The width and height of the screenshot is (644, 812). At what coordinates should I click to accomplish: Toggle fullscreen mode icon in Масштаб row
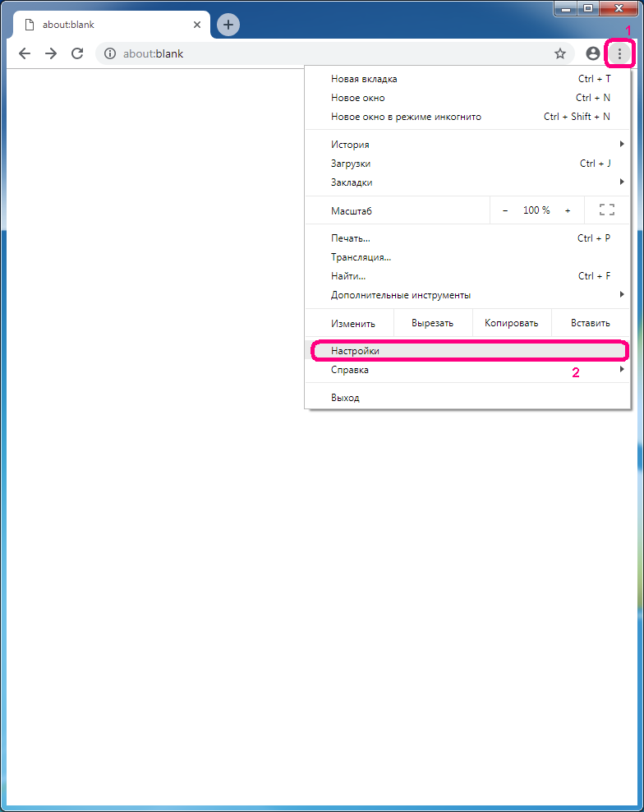607,210
